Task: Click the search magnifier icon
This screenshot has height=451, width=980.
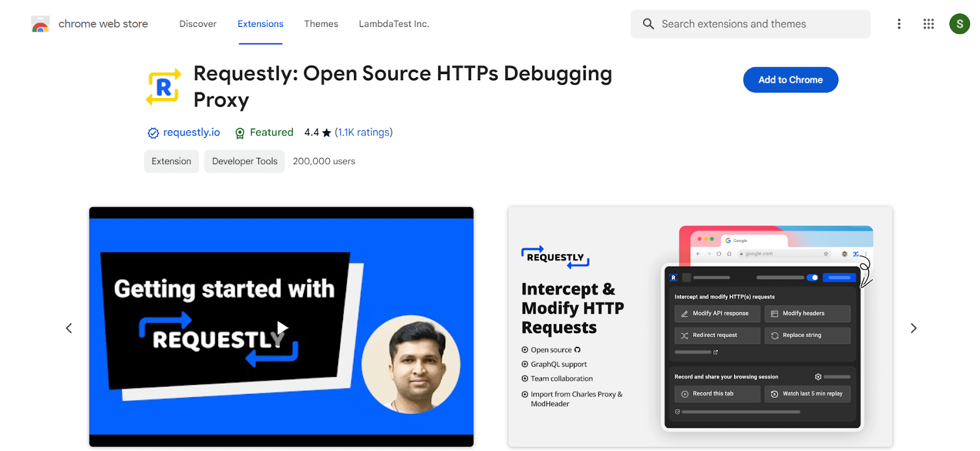Action: tap(648, 24)
